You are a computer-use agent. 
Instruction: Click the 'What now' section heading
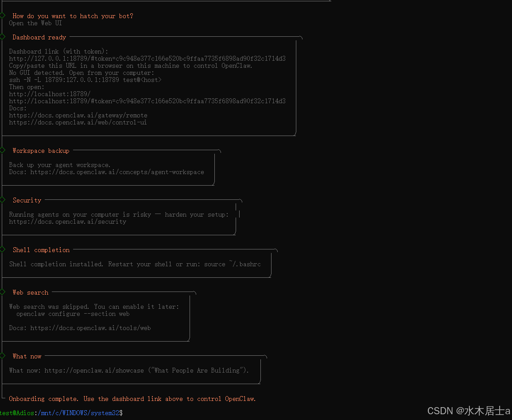pos(27,356)
